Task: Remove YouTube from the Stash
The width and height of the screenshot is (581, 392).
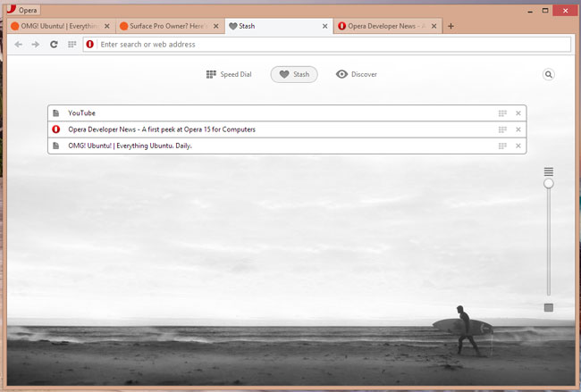Action: [x=518, y=113]
